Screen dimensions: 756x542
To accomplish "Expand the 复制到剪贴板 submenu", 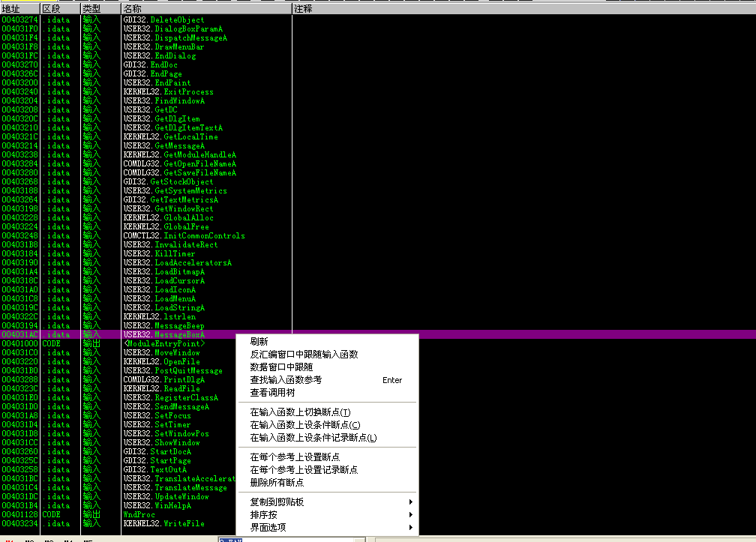I will pos(328,502).
